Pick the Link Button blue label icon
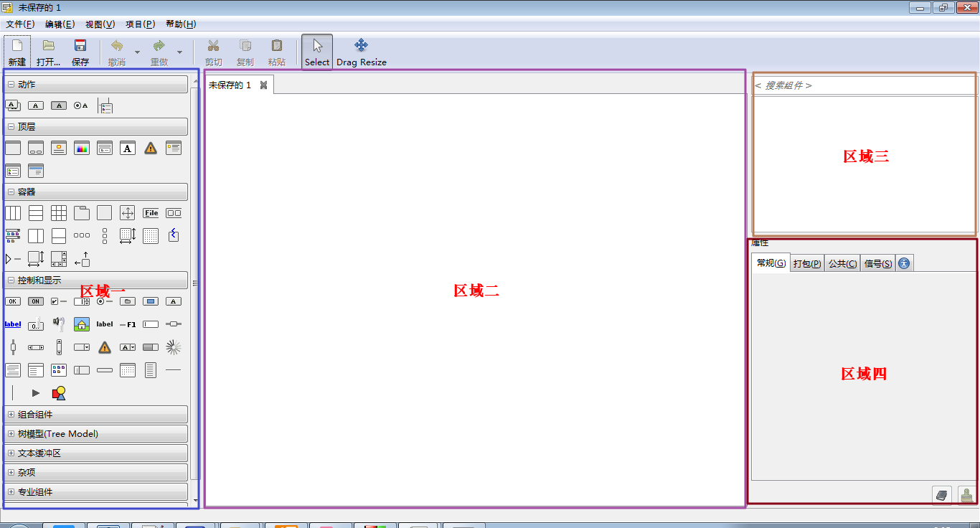 tap(13, 324)
